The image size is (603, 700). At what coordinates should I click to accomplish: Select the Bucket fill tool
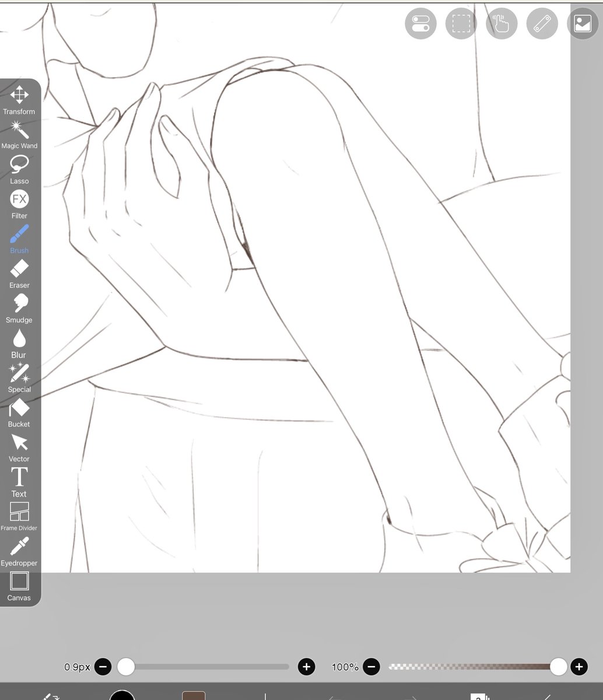[19, 413]
